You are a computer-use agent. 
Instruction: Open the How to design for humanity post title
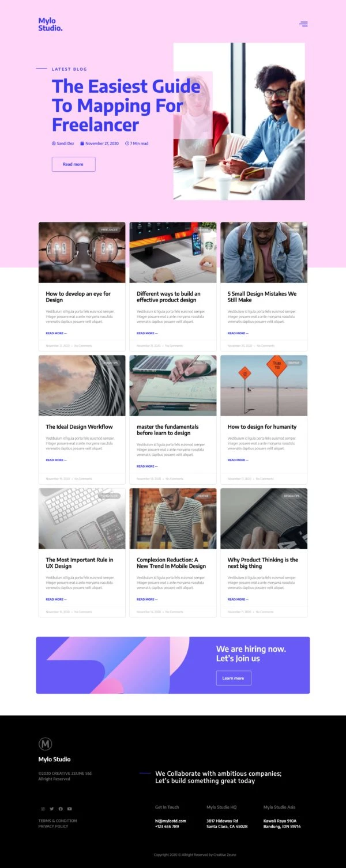[262, 427]
